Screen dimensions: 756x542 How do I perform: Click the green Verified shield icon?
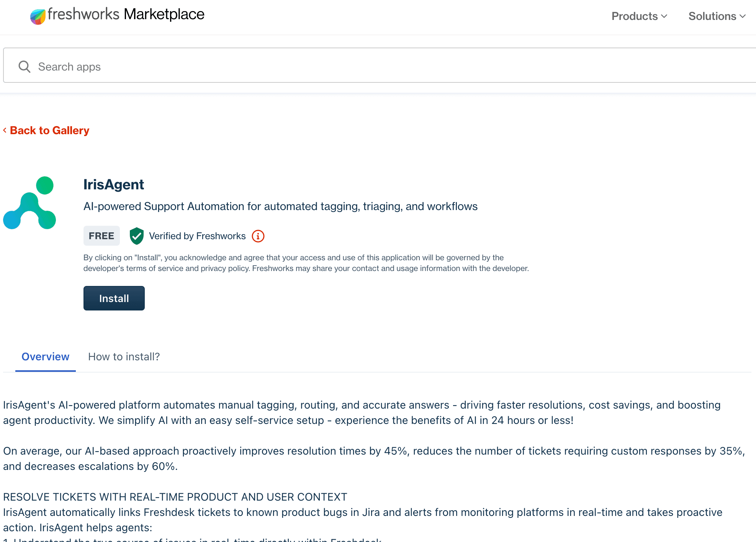136,236
